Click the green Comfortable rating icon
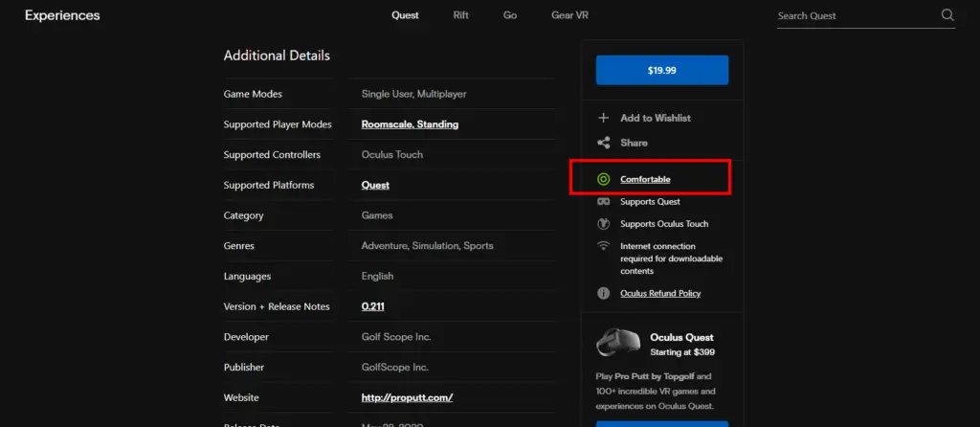 pos(603,179)
